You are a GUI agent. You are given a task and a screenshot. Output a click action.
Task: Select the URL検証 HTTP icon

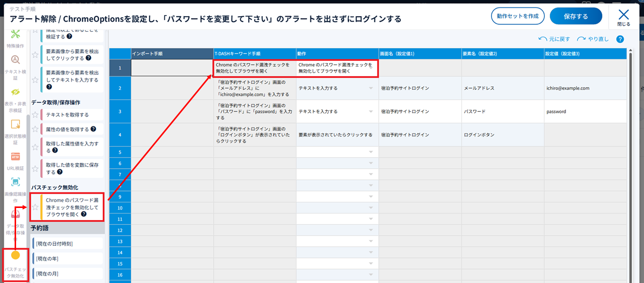[15, 157]
